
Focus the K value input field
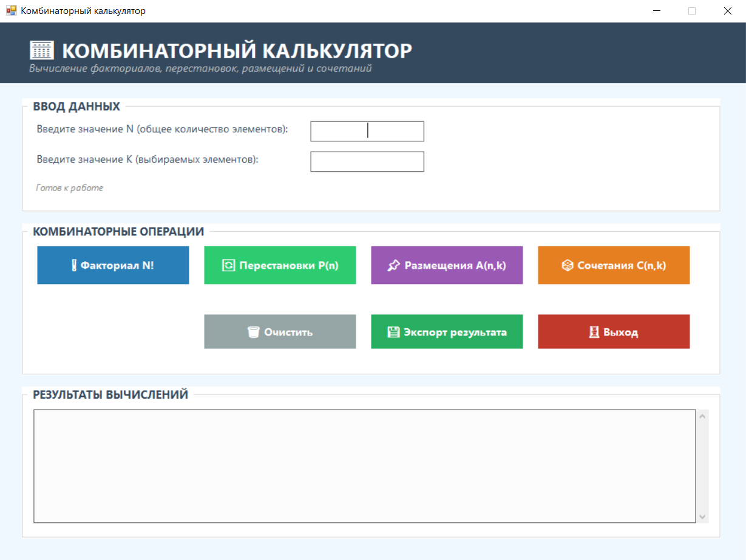tap(367, 161)
